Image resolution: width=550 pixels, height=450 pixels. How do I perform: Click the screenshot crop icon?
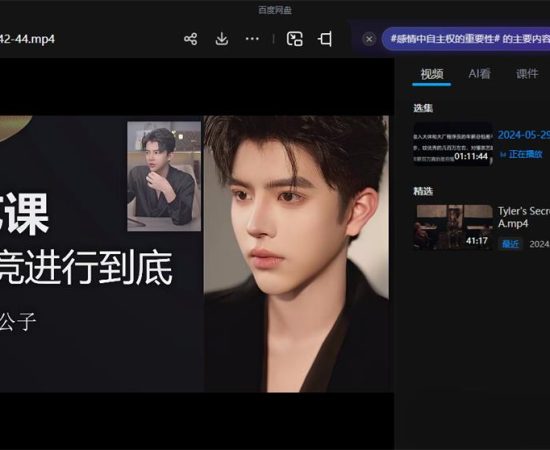[x=325, y=39]
